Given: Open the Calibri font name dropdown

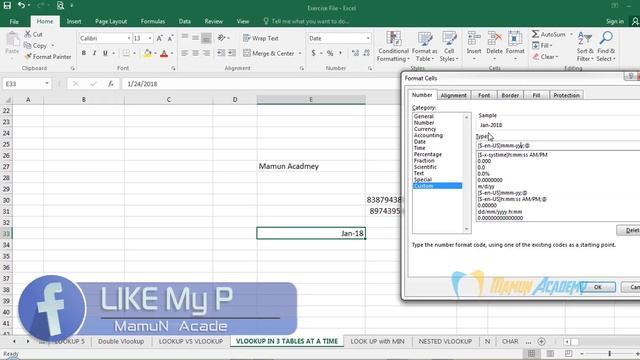Looking at the screenshot, I should pos(129,38).
